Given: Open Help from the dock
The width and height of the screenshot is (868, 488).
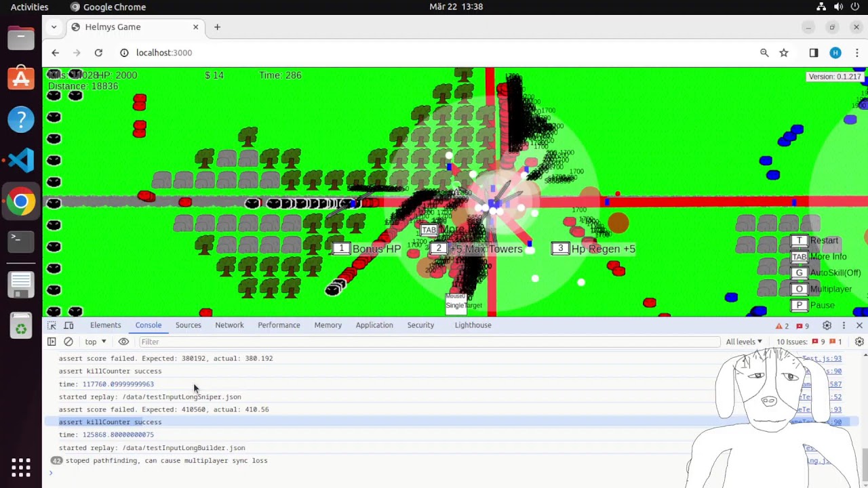Looking at the screenshot, I should coord(21,119).
